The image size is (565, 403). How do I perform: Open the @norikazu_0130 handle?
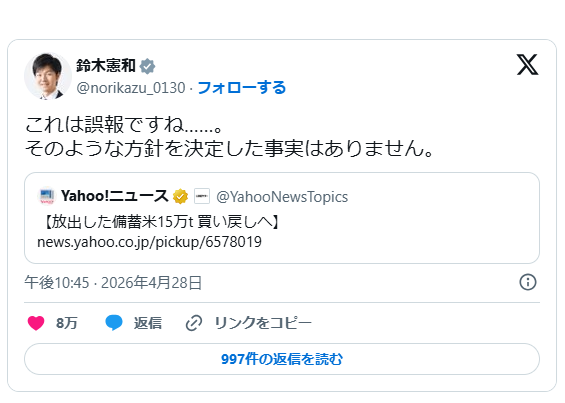pyautogui.click(x=131, y=88)
